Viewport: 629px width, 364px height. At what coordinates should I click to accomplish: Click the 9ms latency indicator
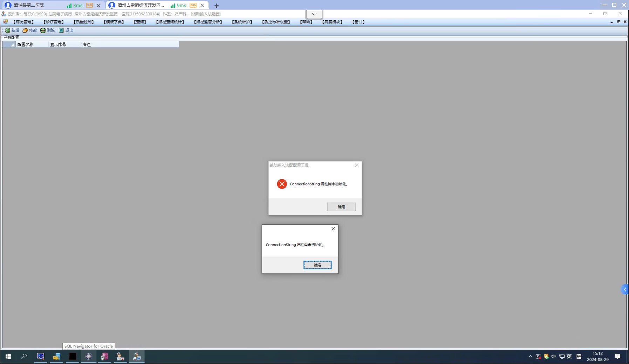[178, 5]
